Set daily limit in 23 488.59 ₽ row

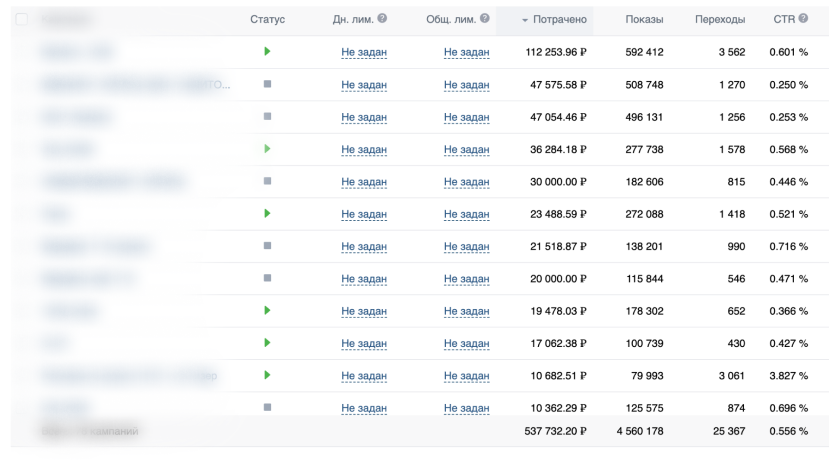[364, 214]
